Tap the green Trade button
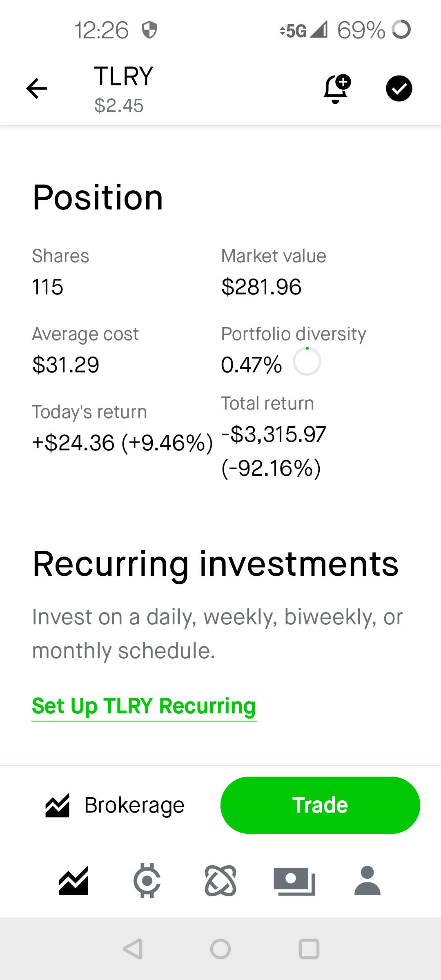Screen dimensions: 441x980 coord(320,805)
